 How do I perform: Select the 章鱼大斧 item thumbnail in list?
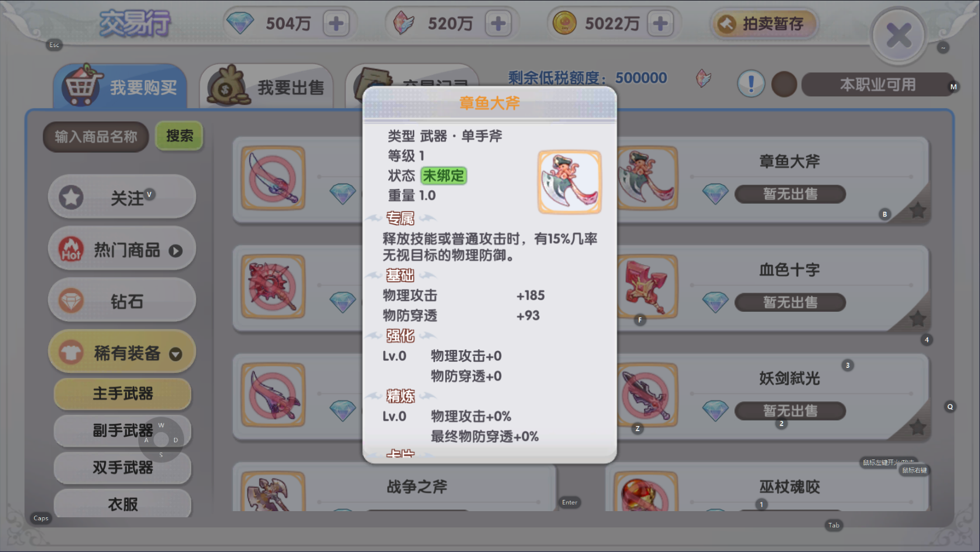pyautogui.click(x=647, y=178)
